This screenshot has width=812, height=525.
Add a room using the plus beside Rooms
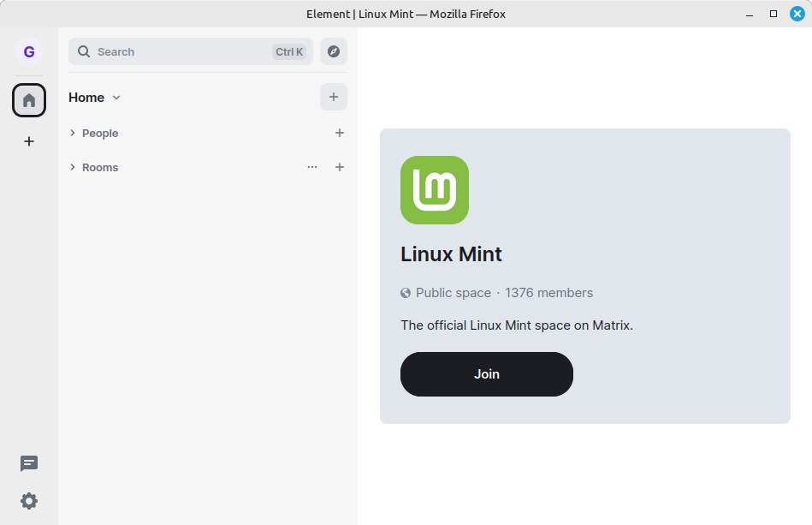(339, 167)
